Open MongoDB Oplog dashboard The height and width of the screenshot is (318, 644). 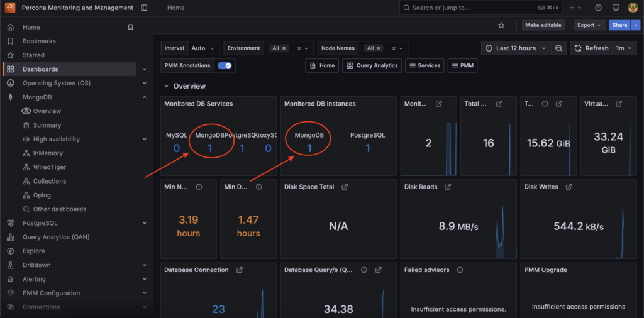(x=42, y=195)
